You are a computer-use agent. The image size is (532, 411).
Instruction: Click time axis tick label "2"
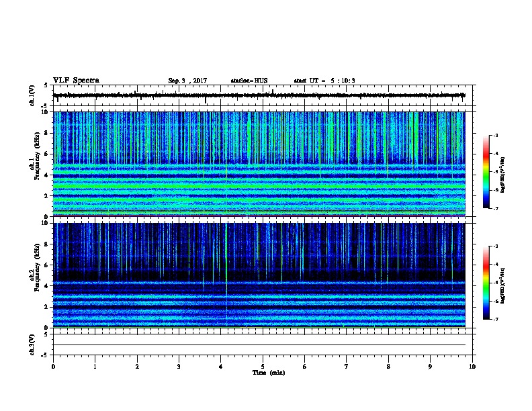click(x=137, y=367)
